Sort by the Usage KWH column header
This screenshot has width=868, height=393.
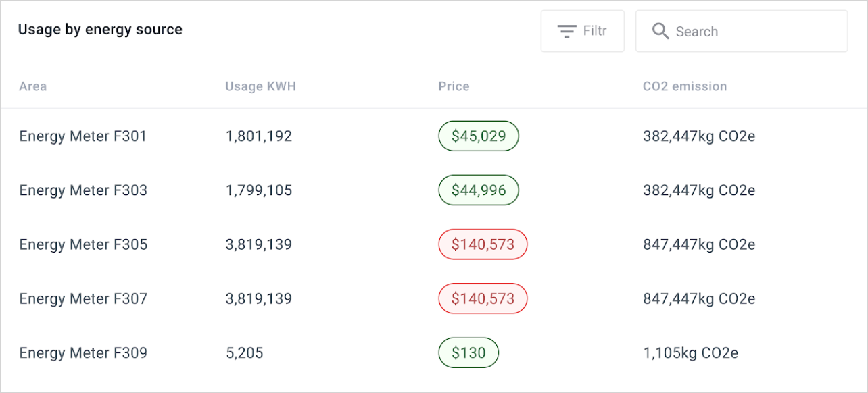[260, 86]
